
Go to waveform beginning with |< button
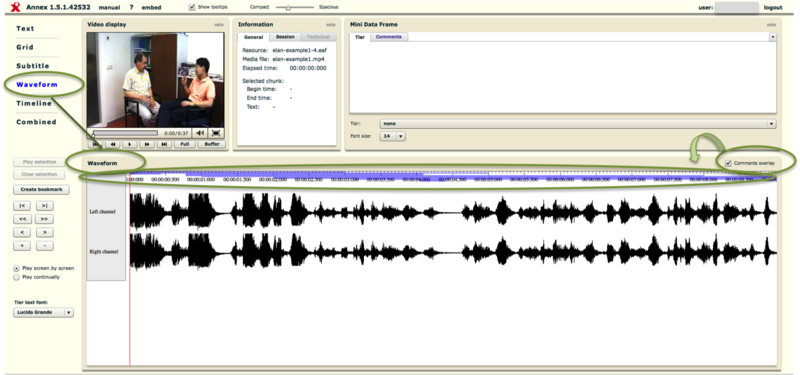pos(22,206)
